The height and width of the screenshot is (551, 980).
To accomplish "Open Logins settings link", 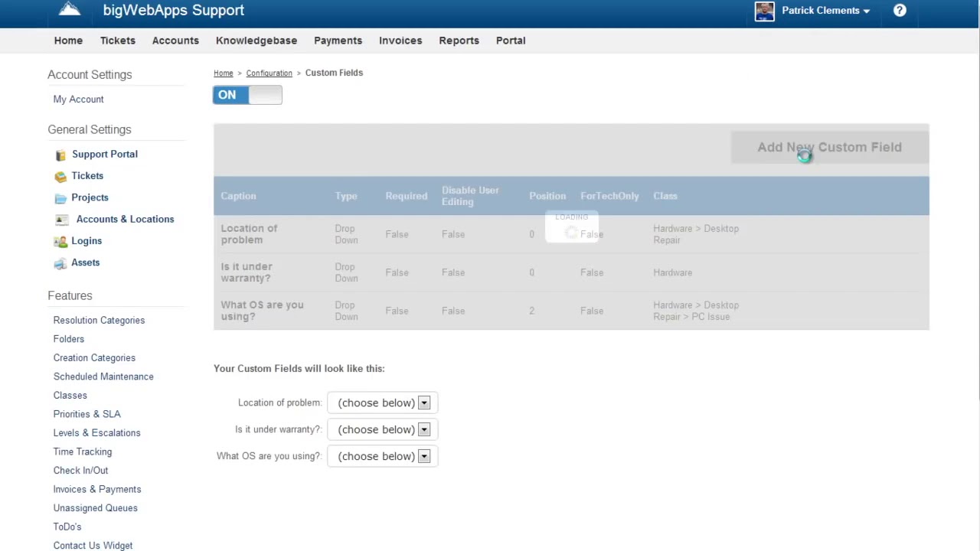I will (x=87, y=241).
